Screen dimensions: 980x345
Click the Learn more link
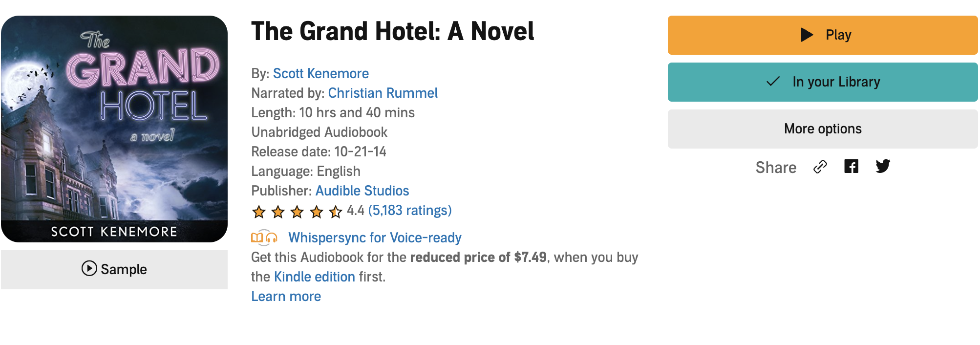coord(286,296)
